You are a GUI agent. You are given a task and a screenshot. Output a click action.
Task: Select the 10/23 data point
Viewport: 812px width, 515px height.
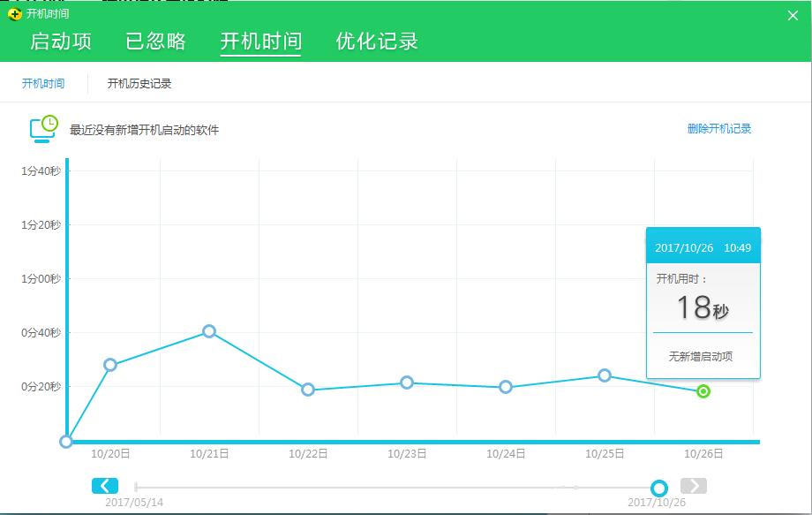click(407, 382)
